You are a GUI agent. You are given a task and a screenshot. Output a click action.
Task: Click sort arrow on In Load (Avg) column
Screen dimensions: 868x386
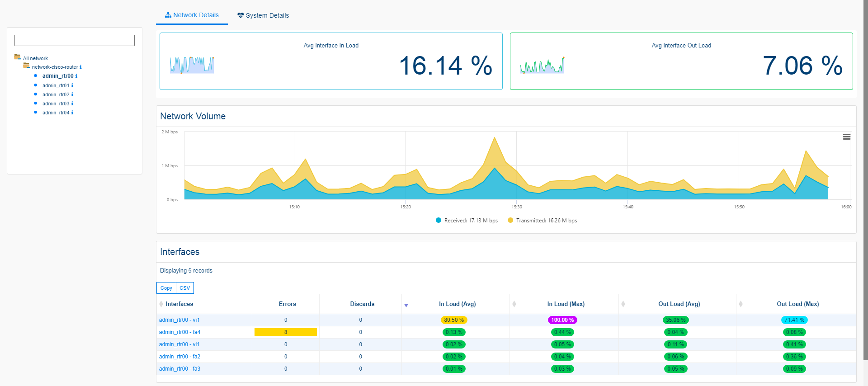tap(406, 306)
